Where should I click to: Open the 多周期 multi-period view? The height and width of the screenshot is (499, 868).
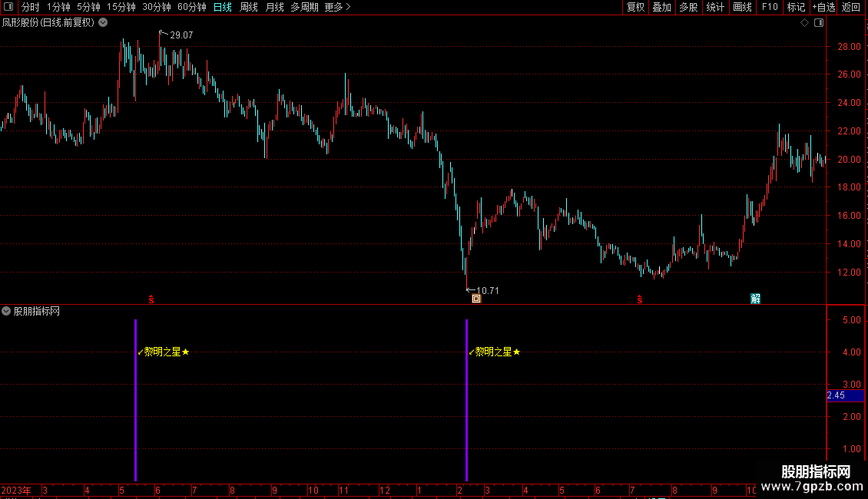(304, 7)
